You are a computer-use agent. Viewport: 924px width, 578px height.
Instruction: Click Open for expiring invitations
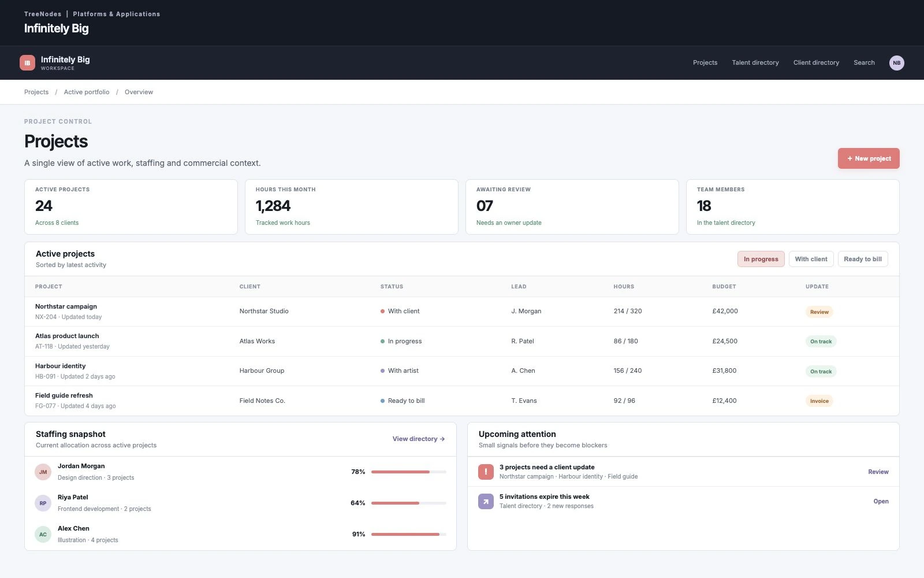click(881, 502)
